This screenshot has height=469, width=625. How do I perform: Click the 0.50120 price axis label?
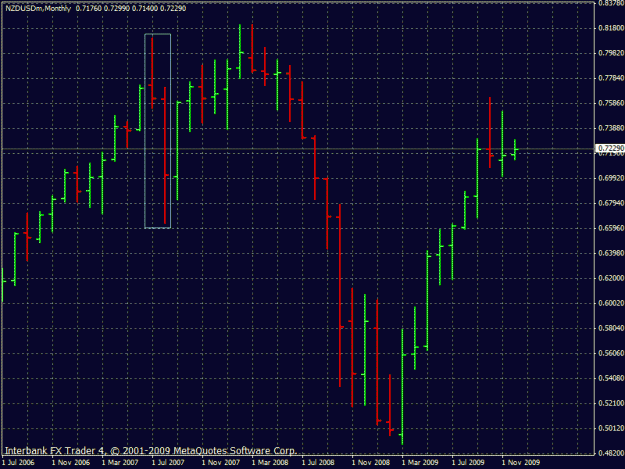[611, 428]
